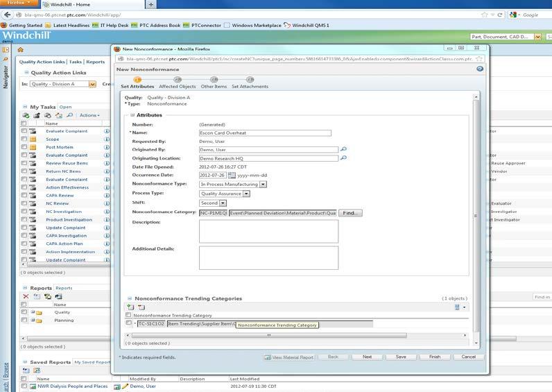Open the Actions menu in My Tasks
This screenshot has width=552, height=392.
click(x=89, y=115)
